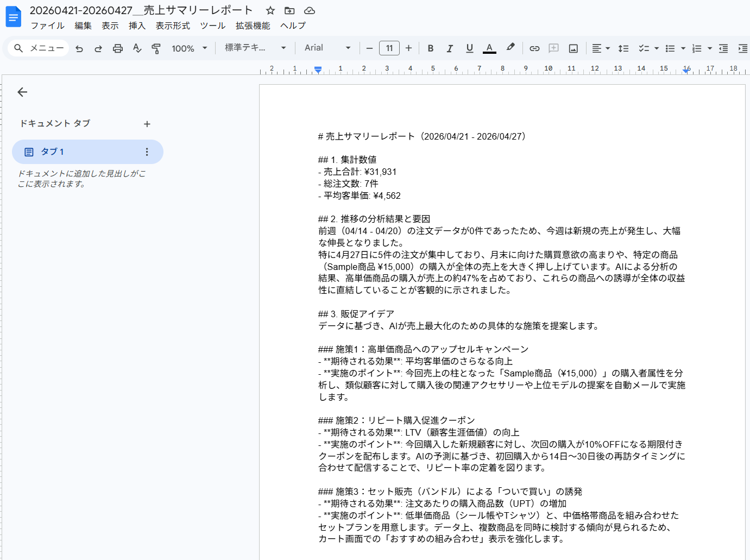Screen dimensions: 750x560
Task: Toggle bold formatting
Action: pos(431,48)
